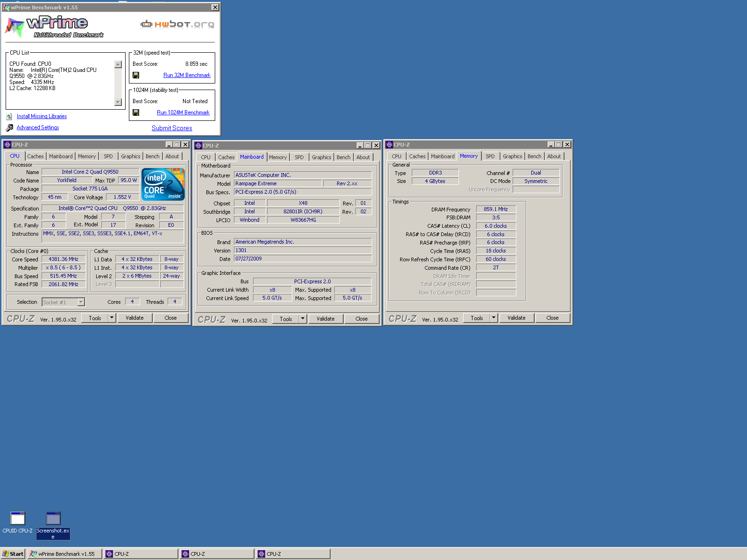The width and height of the screenshot is (747, 560).
Task: Open SPD tab in Mainboard CPU-Z window
Action: [x=299, y=157]
